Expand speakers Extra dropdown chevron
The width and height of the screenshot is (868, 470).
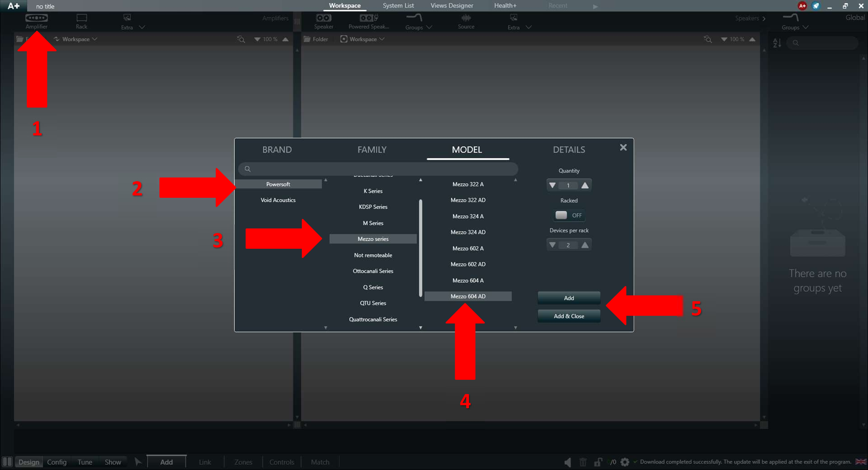(x=528, y=27)
